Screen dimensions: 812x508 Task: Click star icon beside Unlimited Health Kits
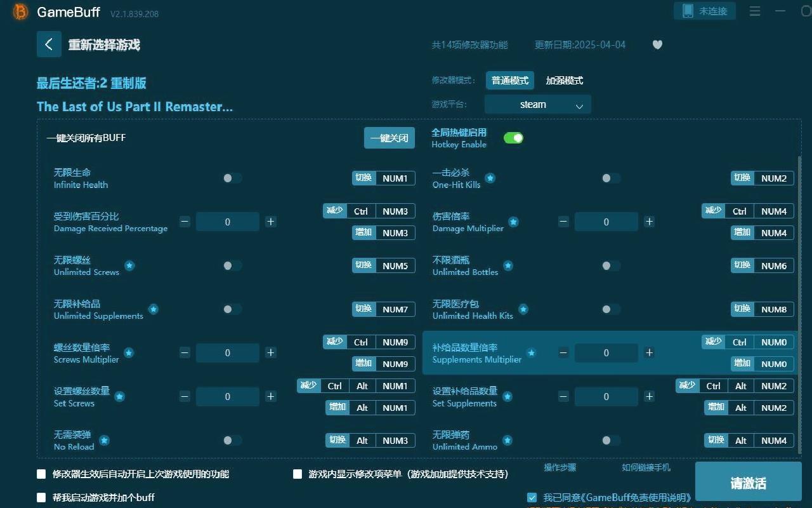coord(523,310)
